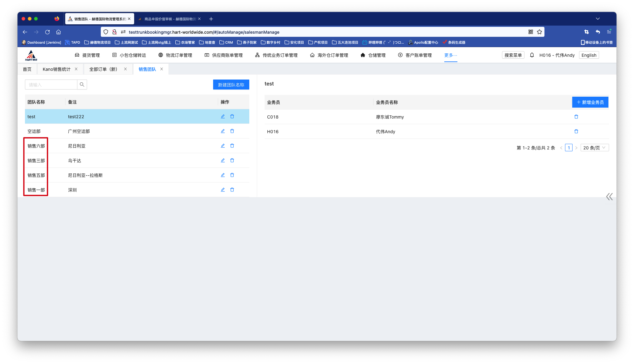Screen dimensions: 634x364
Task: Close the 全部订单（新）tab
Action: pyautogui.click(x=125, y=69)
